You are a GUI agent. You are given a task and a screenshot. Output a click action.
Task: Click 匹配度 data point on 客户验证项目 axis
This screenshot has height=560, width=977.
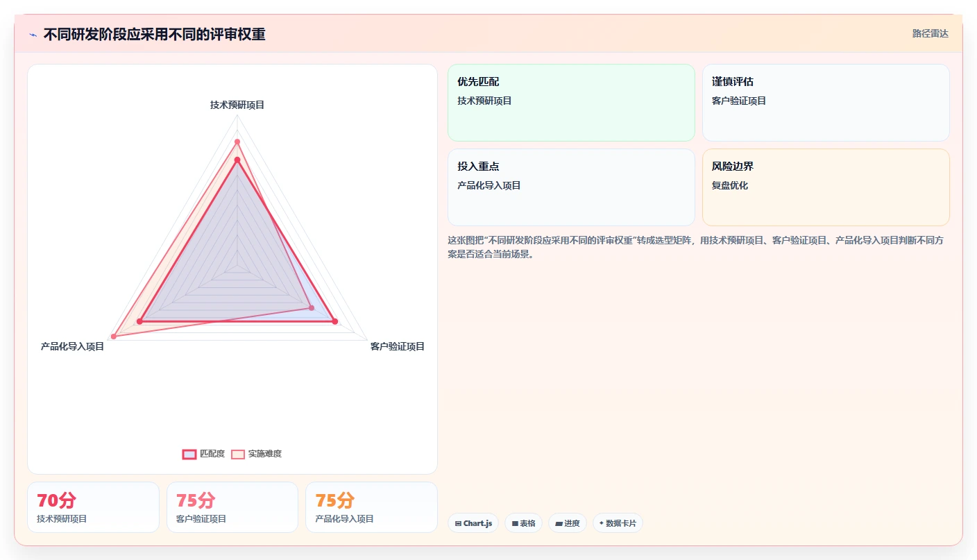point(334,321)
